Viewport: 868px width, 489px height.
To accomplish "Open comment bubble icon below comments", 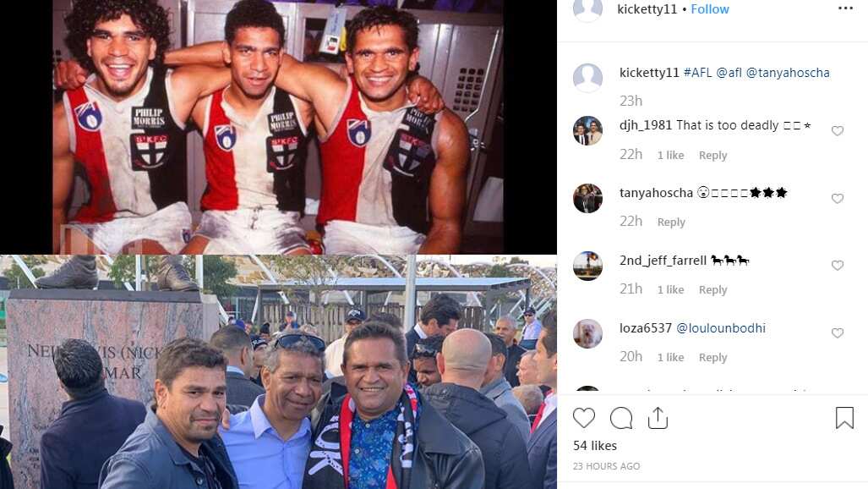I will 621,418.
